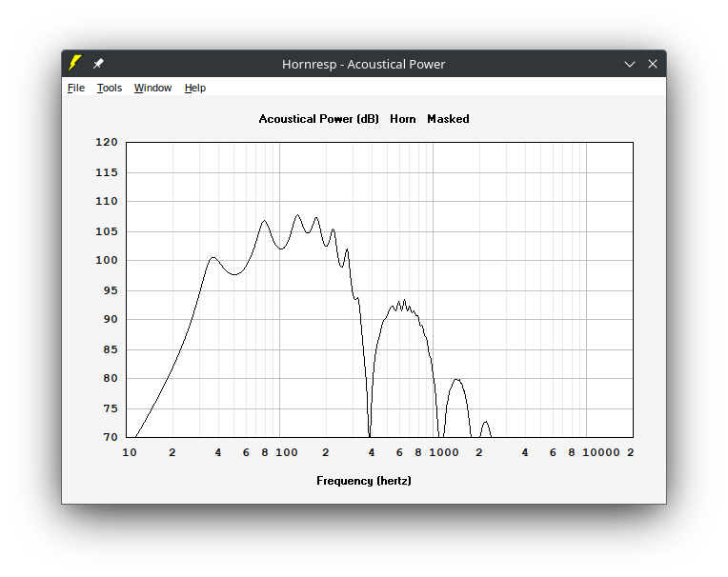Click the 115 value on the dB axis
728x577 pixels.
(107, 172)
